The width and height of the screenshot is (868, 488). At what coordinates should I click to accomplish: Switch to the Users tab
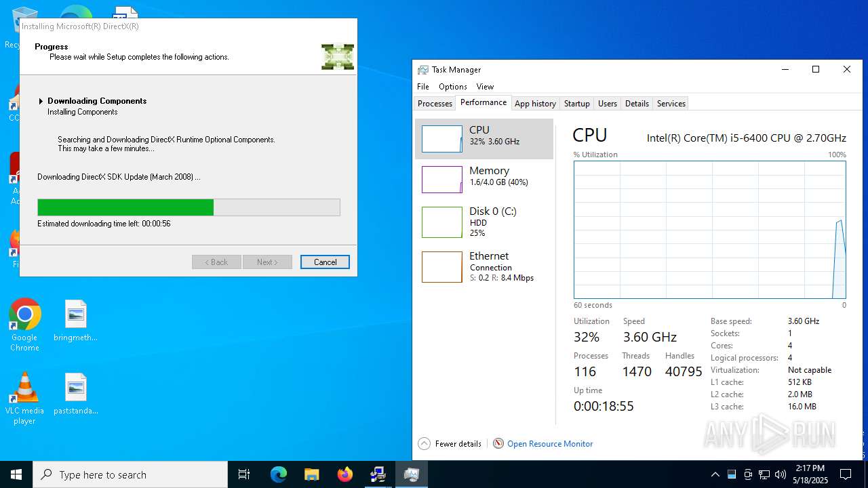pyautogui.click(x=608, y=104)
